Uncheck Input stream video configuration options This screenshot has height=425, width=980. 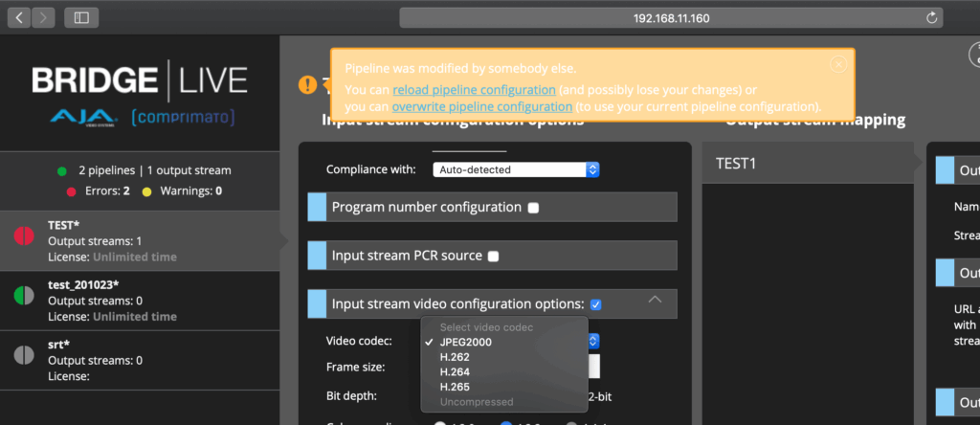pos(595,304)
